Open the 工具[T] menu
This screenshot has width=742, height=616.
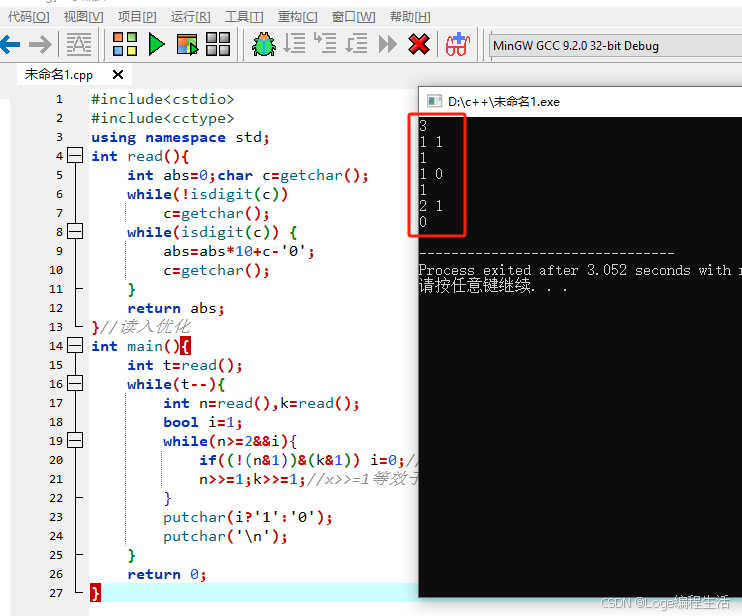[244, 17]
